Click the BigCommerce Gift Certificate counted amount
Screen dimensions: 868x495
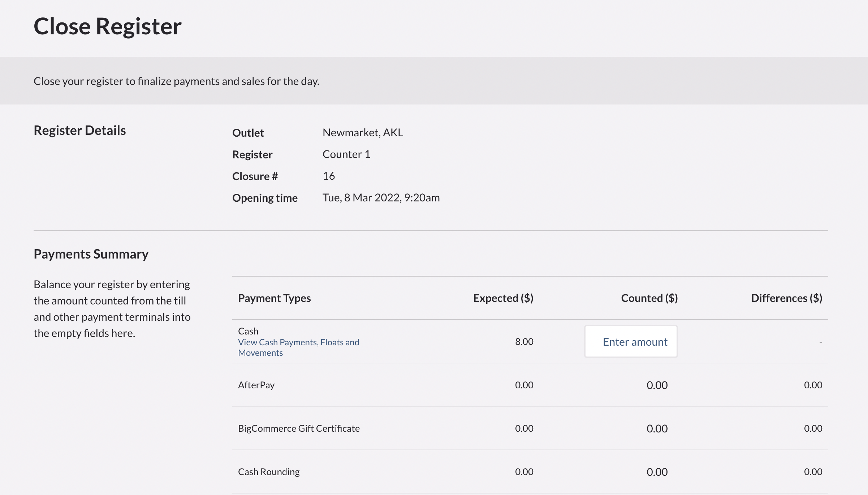coord(657,428)
